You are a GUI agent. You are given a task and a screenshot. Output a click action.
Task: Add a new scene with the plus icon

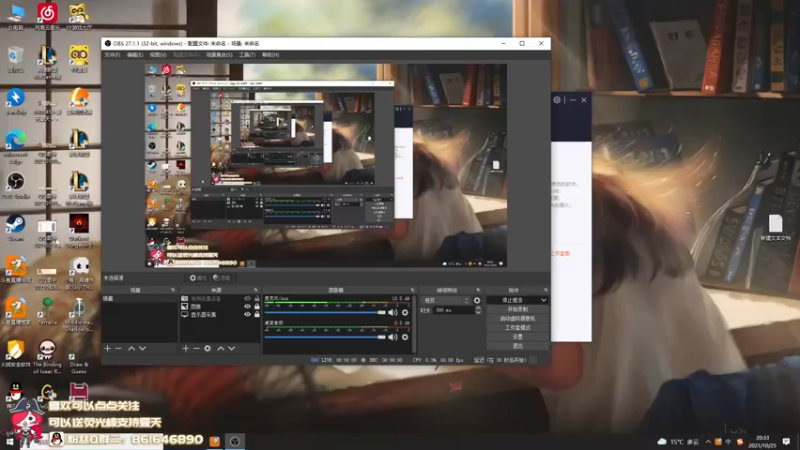click(x=108, y=348)
